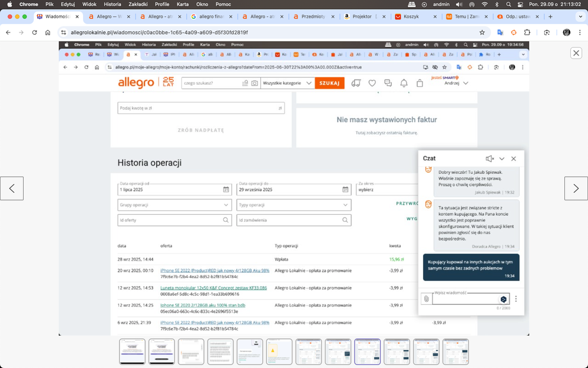This screenshot has height=368, width=588.
Task: Open the calendar icon in 'Data operacji od' field
Action: click(226, 190)
